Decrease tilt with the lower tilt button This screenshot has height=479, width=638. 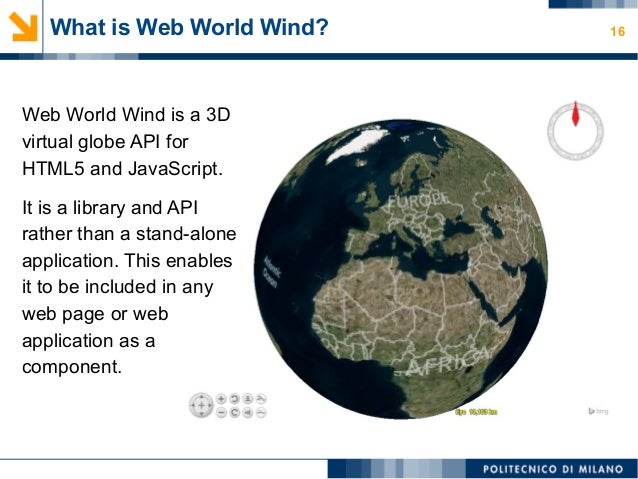[x=248, y=412]
